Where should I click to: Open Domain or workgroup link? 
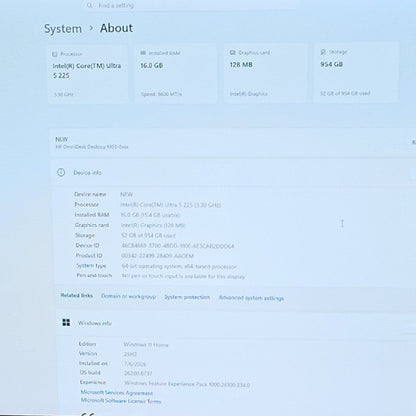128,296
